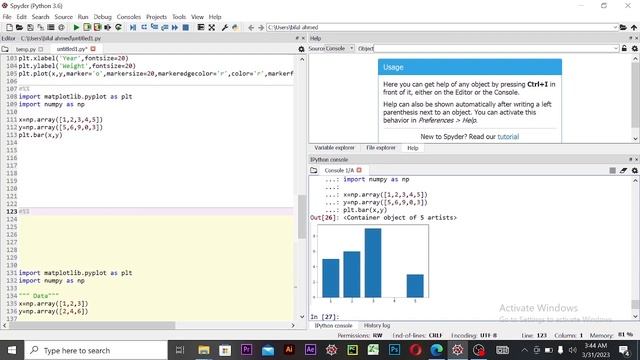This screenshot has width=640, height=360.
Task: Expand the working directory path dropdown
Action: (x=615, y=27)
